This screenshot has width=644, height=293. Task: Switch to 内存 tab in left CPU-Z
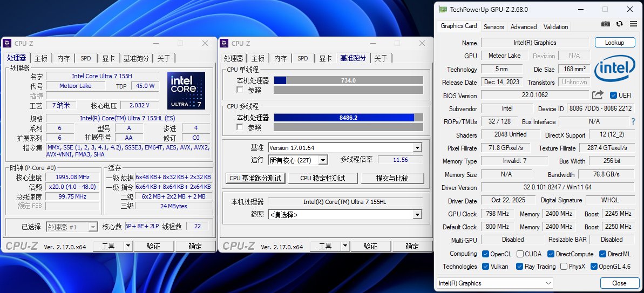pos(63,58)
